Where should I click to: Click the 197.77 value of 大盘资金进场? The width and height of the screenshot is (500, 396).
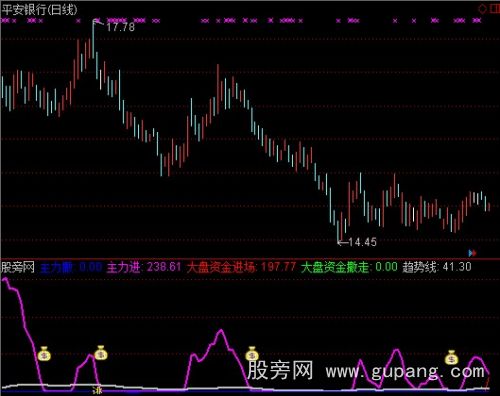[x=278, y=267]
